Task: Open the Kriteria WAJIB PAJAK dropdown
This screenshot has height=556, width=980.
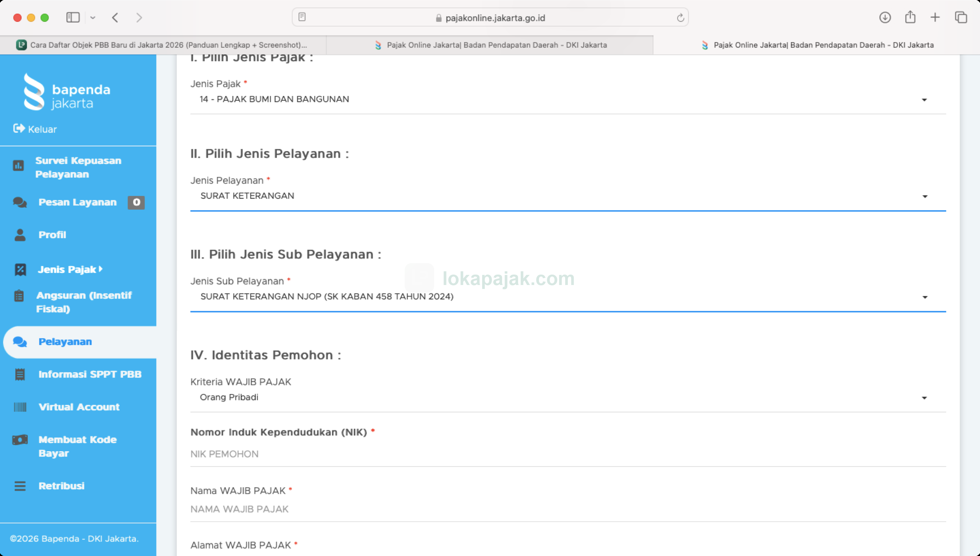Action: coord(568,398)
